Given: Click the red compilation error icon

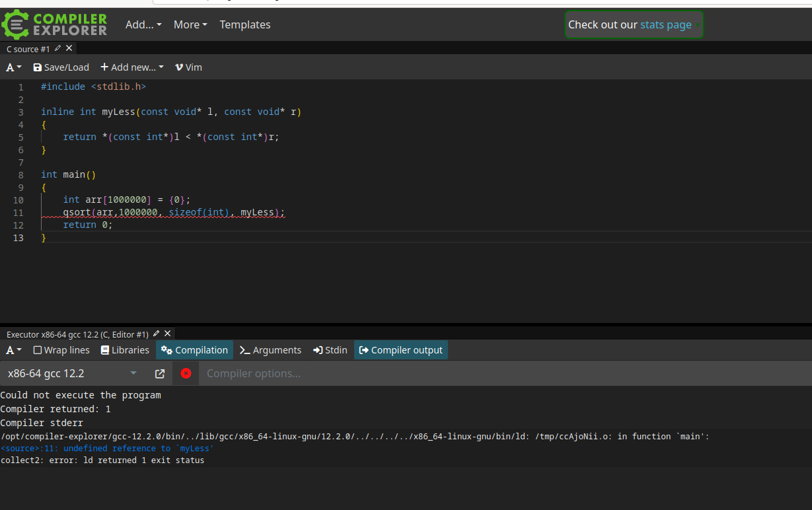Looking at the screenshot, I should click(x=186, y=373).
